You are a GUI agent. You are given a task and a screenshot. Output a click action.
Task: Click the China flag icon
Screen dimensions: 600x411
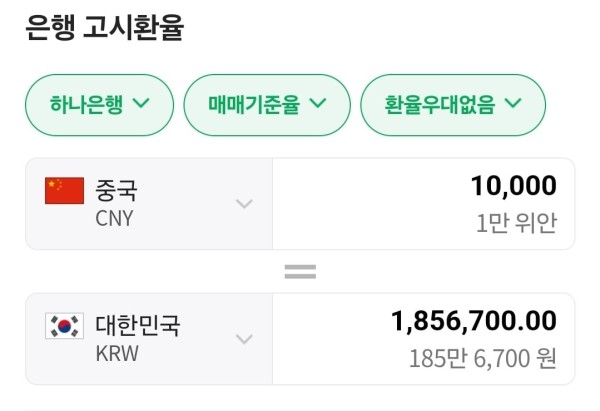[64, 191]
